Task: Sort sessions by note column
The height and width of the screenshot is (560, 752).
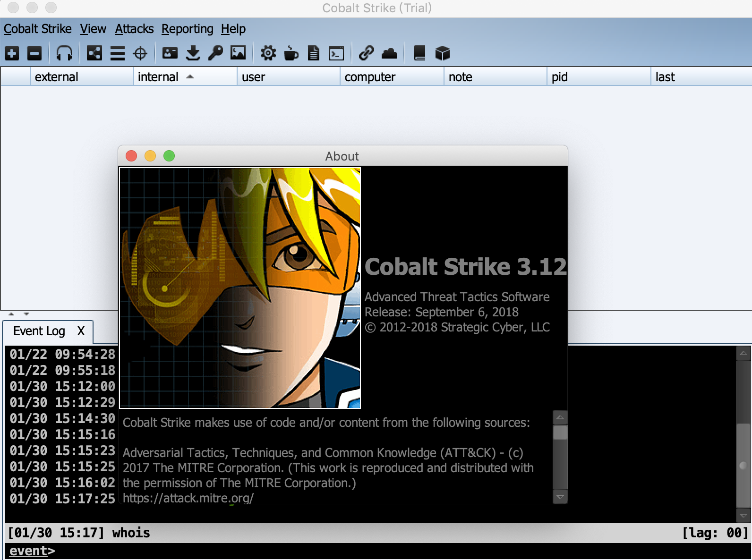Action: [496, 77]
